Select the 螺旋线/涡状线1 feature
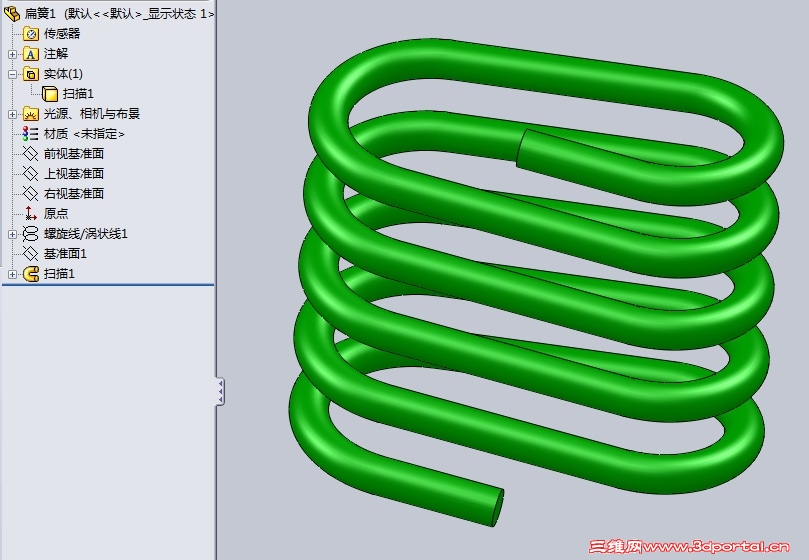 click(86, 234)
